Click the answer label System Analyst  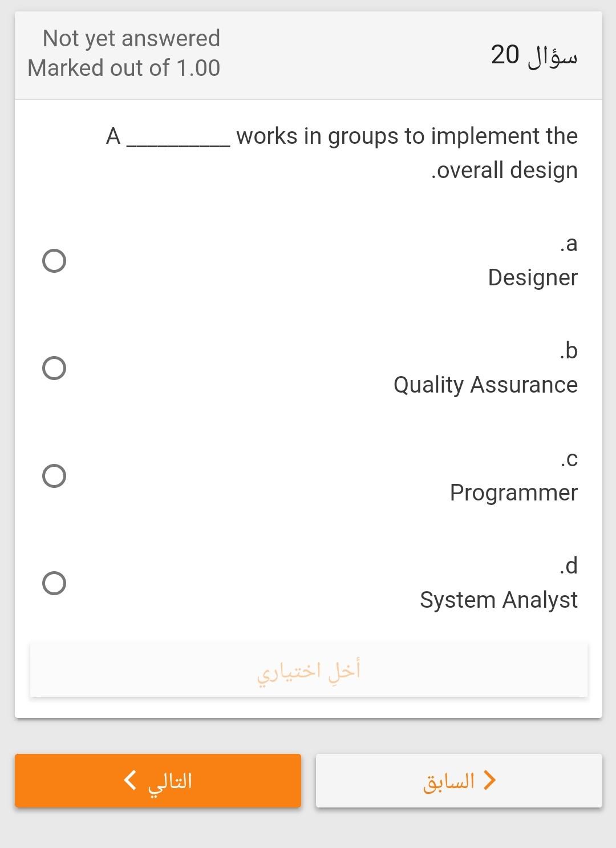499,599
